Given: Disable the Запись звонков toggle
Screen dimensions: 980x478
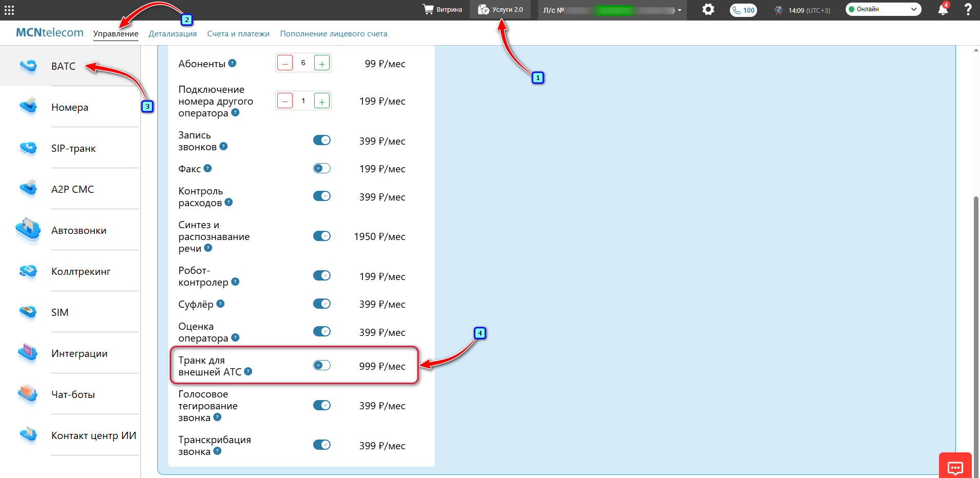Looking at the screenshot, I should (322, 140).
